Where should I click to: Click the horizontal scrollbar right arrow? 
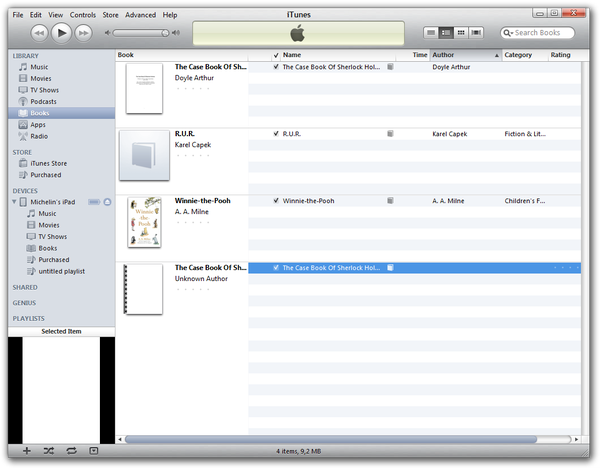click(576, 439)
